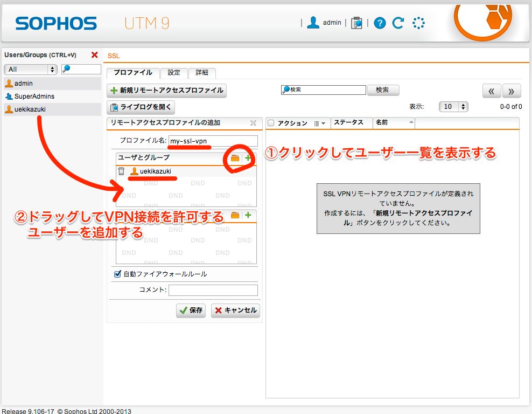Click the dotted circle spinner icon

418,23
